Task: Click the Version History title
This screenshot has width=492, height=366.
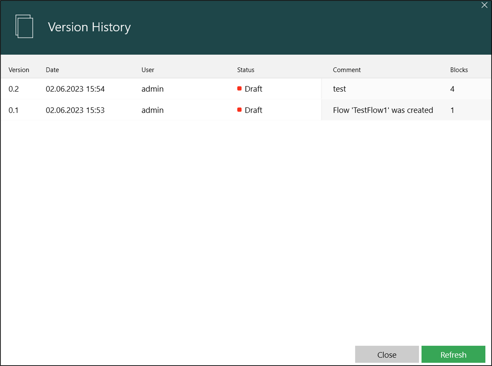Action: click(x=89, y=27)
